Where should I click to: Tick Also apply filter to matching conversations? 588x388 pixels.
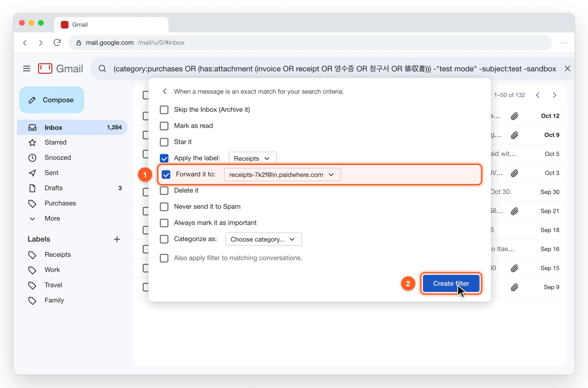coord(164,258)
